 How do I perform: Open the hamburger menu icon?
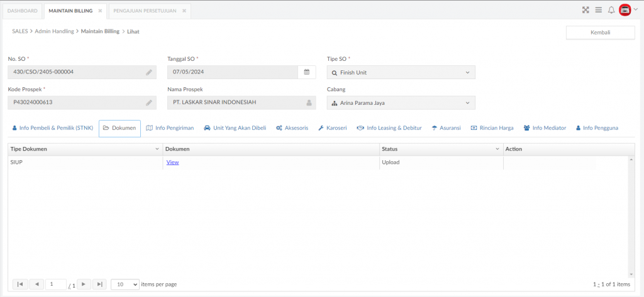tap(599, 10)
